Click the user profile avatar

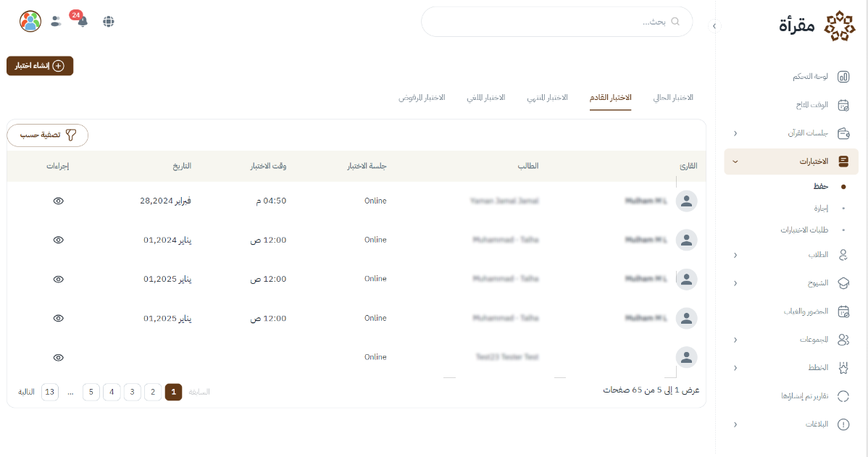pyautogui.click(x=30, y=21)
